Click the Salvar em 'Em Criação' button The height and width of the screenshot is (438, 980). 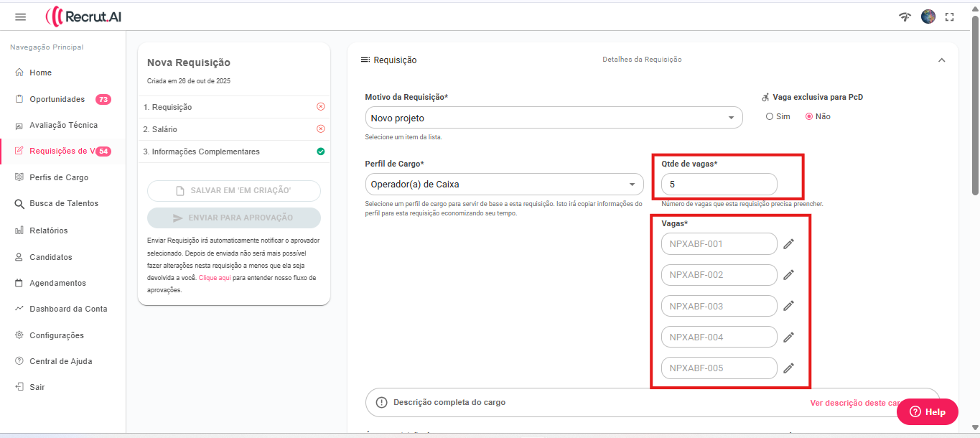(233, 191)
